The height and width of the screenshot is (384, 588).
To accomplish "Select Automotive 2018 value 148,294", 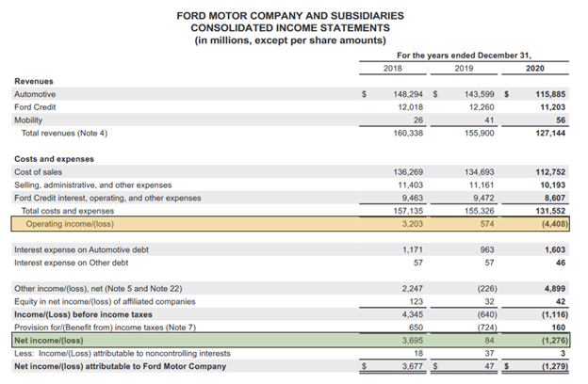I will [408, 94].
